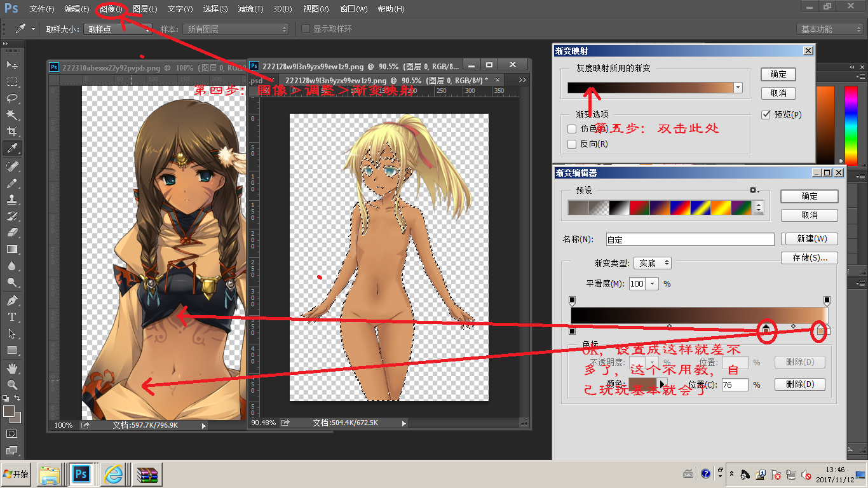Click 确定 in the 渐变编辑器 dialog
This screenshot has height=488, width=868.
(x=810, y=196)
